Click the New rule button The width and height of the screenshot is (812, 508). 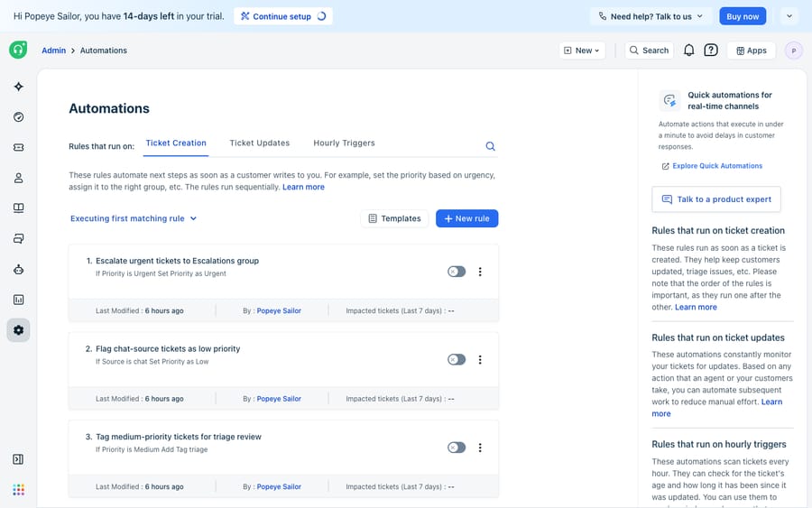pyautogui.click(x=466, y=218)
